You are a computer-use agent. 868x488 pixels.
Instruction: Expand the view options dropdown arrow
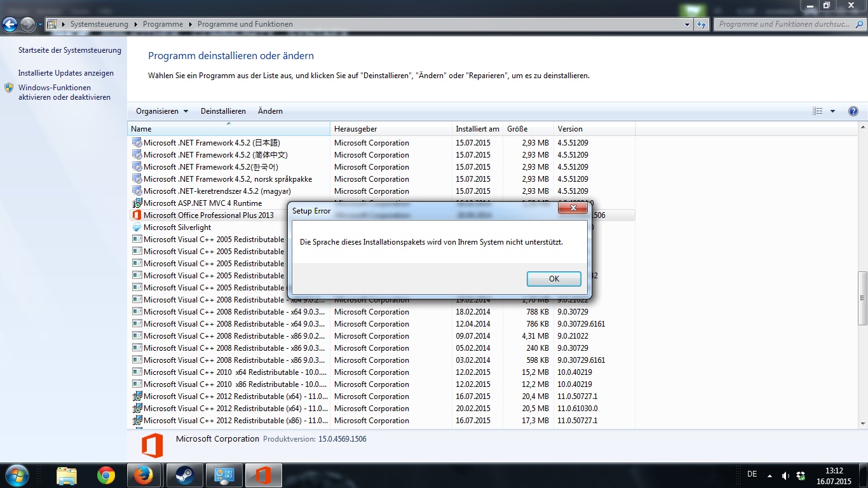[x=832, y=111]
